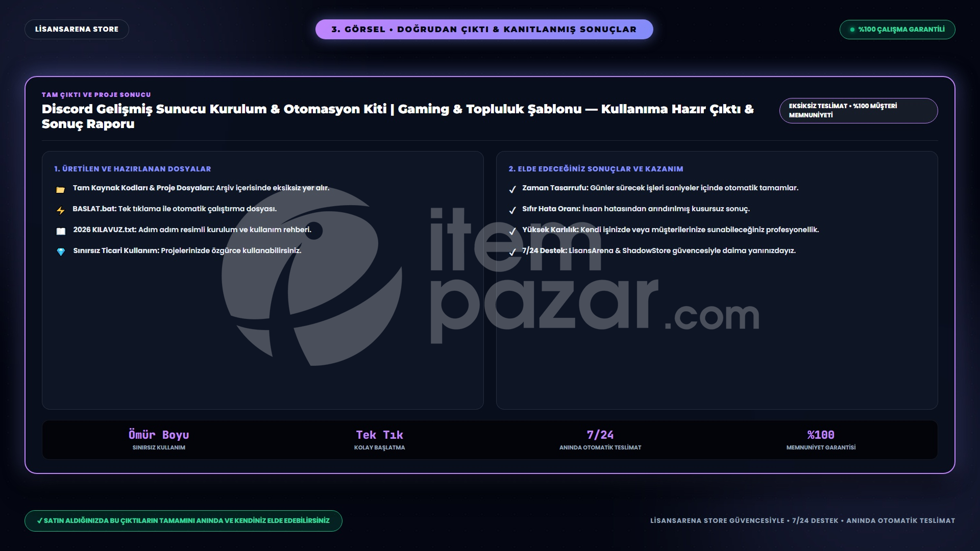
Task: Click the Sınırsız Ticari Kullanım line
Action: coord(187,251)
